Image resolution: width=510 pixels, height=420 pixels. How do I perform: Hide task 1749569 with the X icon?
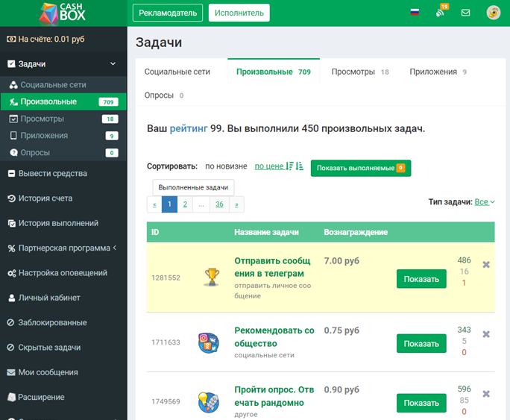tap(486, 394)
